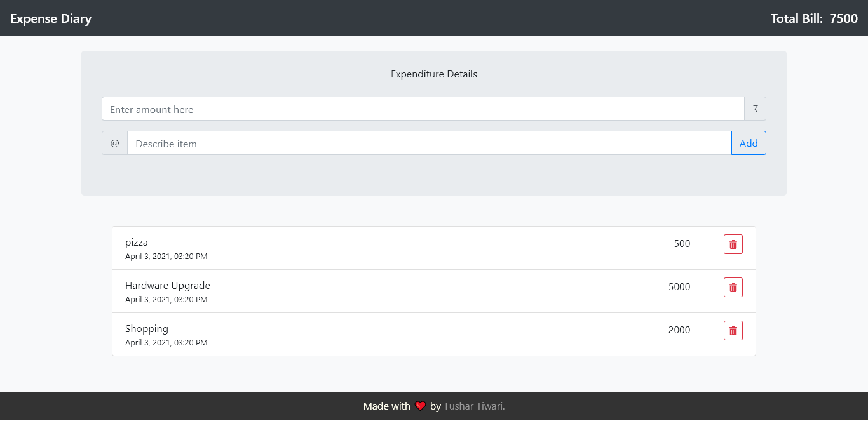The image size is (868, 421).
Task: Delete the Hardware Upgrade expense
Action: (733, 287)
